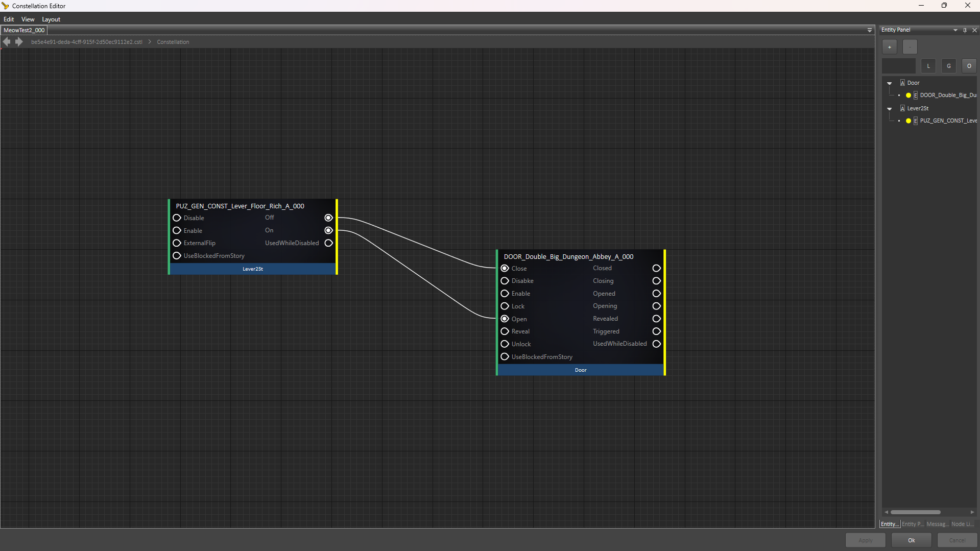The width and height of the screenshot is (980, 551).
Task: Click the minus remove entity button
Action: tap(910, 47)
